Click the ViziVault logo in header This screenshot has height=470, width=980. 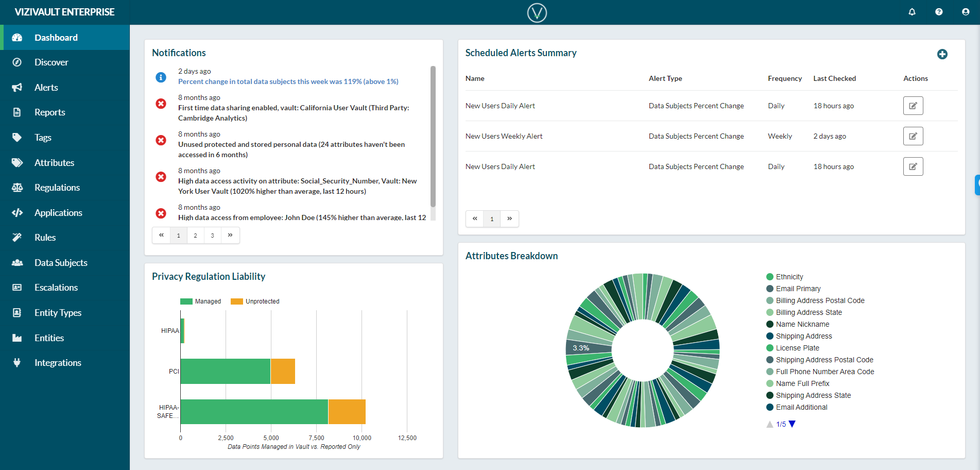coord(537,12)
